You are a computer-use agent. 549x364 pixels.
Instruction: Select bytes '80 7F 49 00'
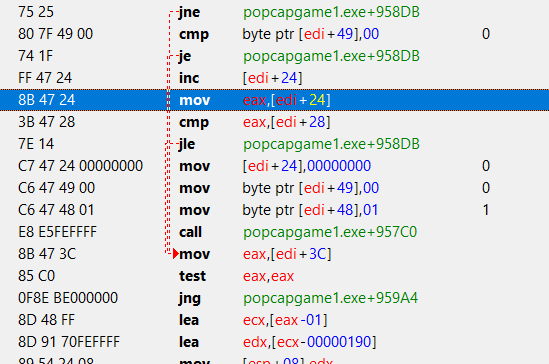pos(55,34)
